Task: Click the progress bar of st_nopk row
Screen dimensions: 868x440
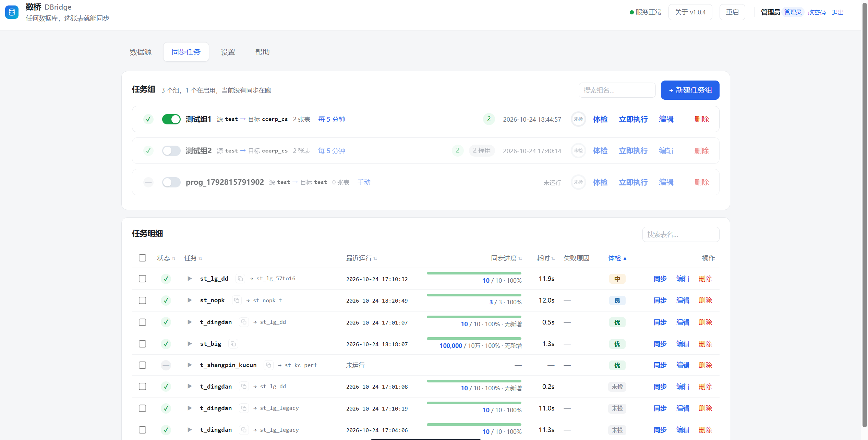Action: [474, 295]
